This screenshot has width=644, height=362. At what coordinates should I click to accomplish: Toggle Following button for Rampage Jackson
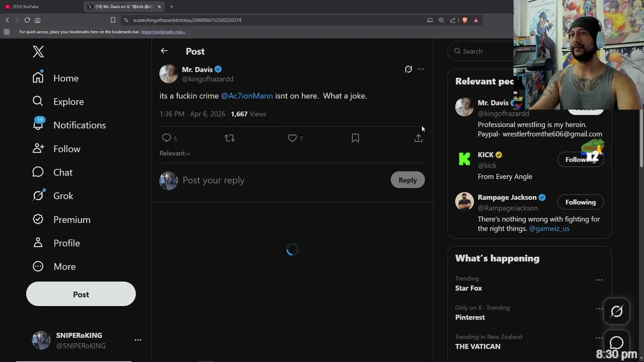(x=581, y=202)
